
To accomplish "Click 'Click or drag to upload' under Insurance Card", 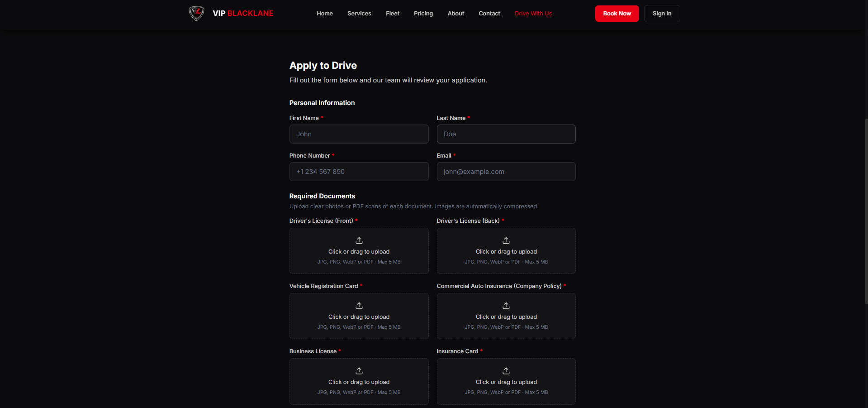I will click(506, 382).
